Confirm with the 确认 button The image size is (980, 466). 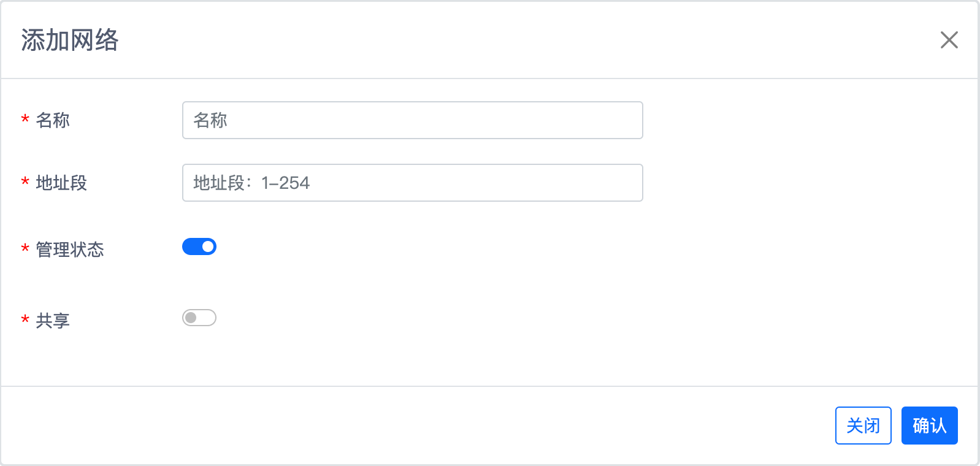tap(929, 426)
